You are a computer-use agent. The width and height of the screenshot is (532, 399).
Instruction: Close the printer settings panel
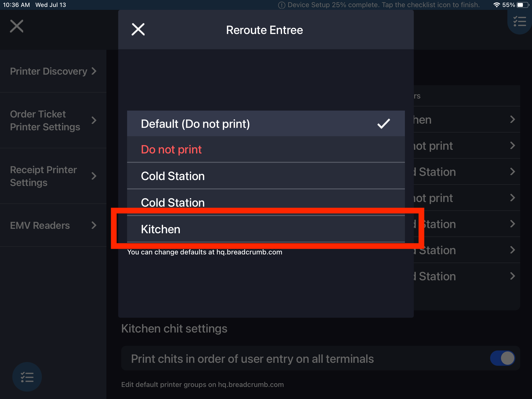click(16, 26)
